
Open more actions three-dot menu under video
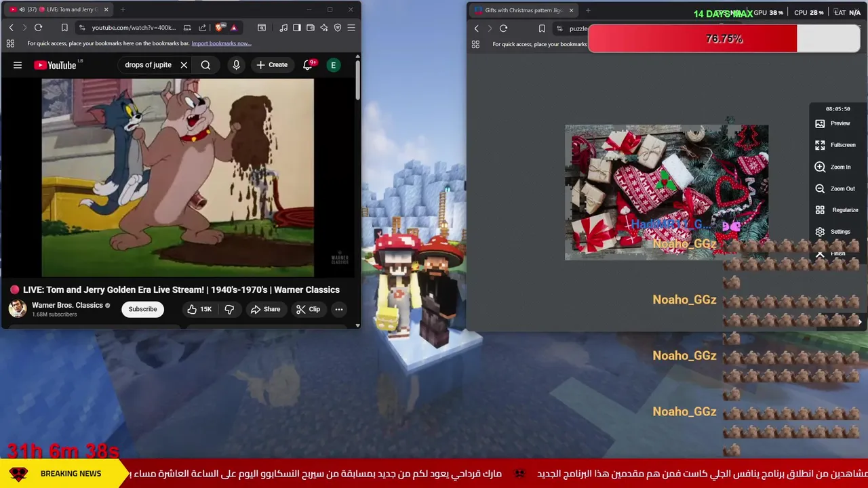coord(338,309)
